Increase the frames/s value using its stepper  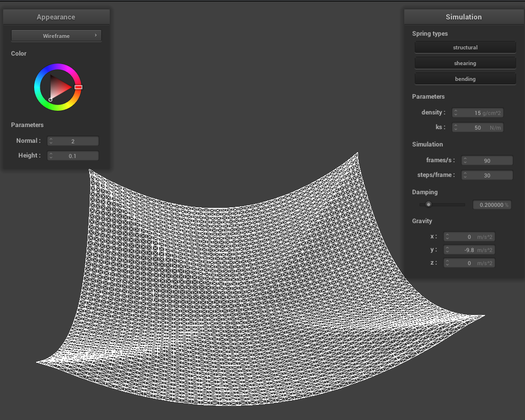pos(465,159)
